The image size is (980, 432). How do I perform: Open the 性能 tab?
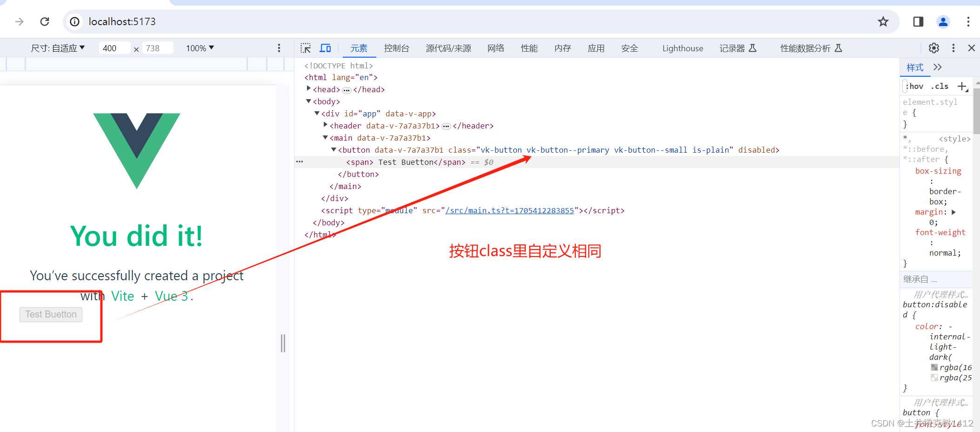529,48
